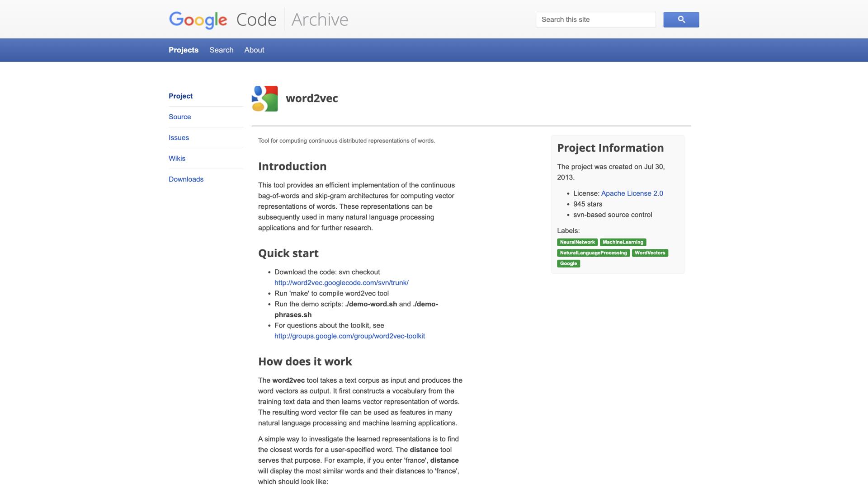Open the svn trunk checkout URL

pyautogui.click(x=341, y=283)
